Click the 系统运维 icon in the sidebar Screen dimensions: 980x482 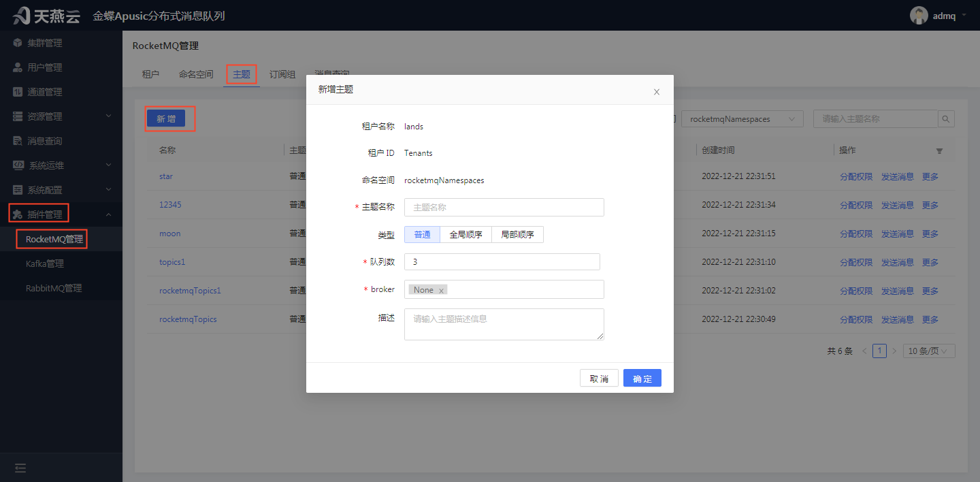(x=18, y=165)
